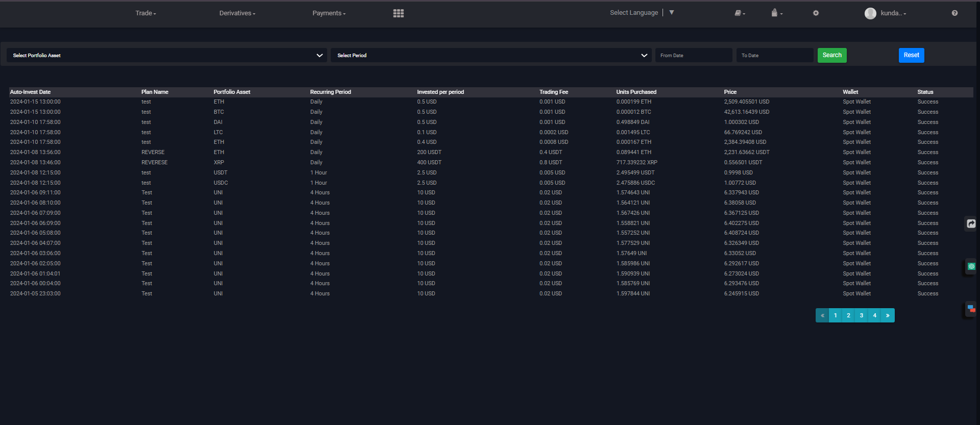Go to next page with double-arrow
Image resolution: width=980 pixels, height=425 pixels.
click(x=888, y=315)
